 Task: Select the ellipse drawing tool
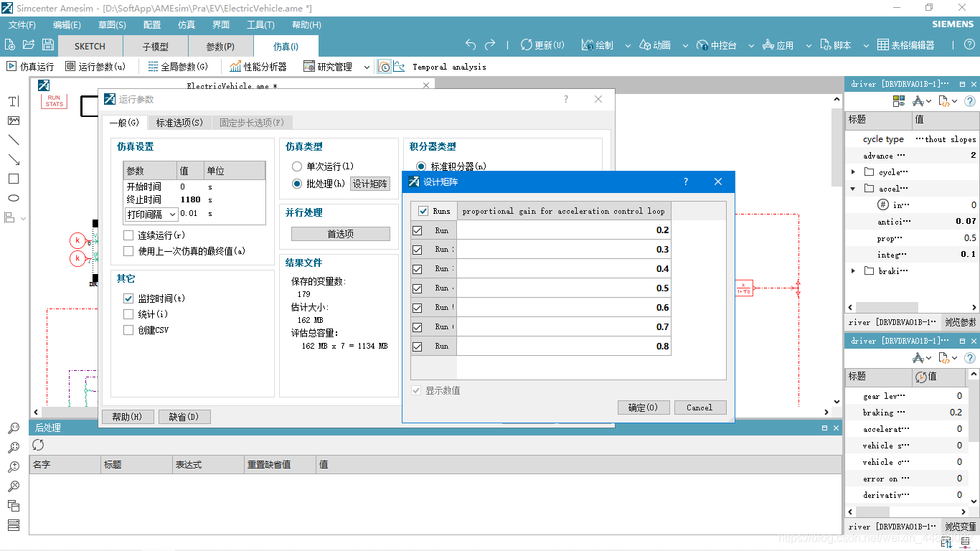point(14,198)
